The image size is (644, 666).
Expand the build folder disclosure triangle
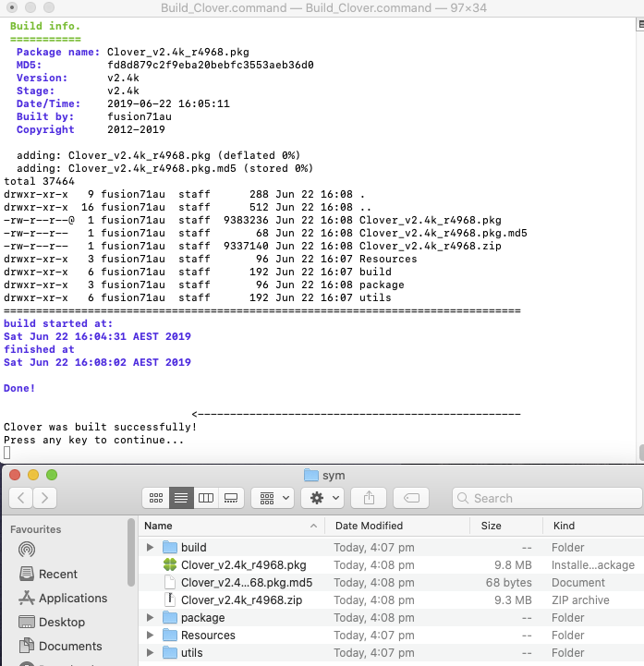[150, 548]
